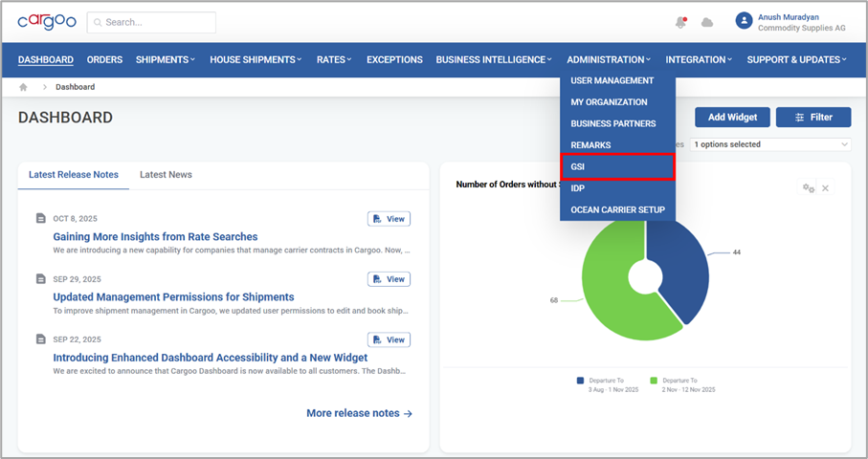Open 'Introducing Enhanced Dashboard Accessibility' article
Image resolution: width=868 pixels, height=459 pixels.
pyautogui.click(x=211, y=358)
